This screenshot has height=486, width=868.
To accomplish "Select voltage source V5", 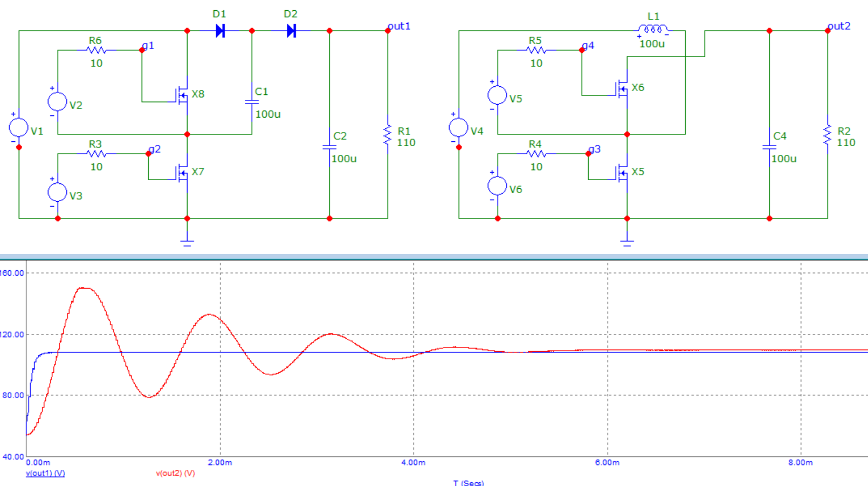I will click(x=498, y=95).
